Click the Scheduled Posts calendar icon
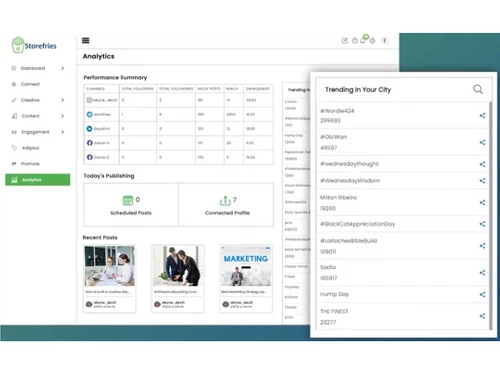This screenshot has height=375, width=500. (128, 200)
